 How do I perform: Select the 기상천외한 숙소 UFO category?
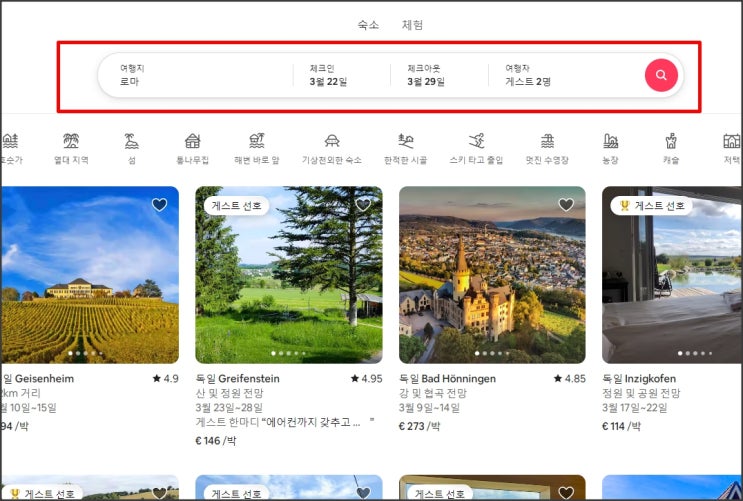332,148
